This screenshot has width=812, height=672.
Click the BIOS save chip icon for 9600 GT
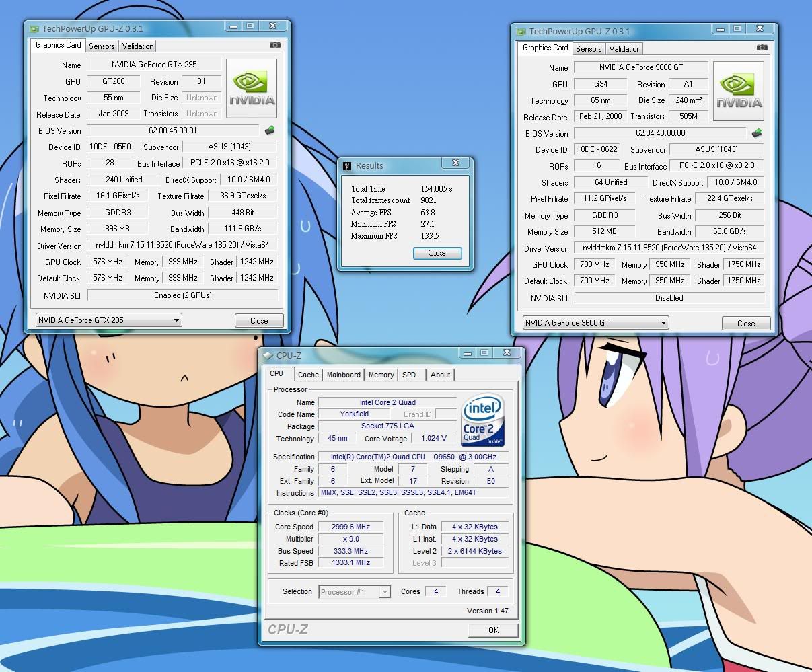click(x=757, y=133)
